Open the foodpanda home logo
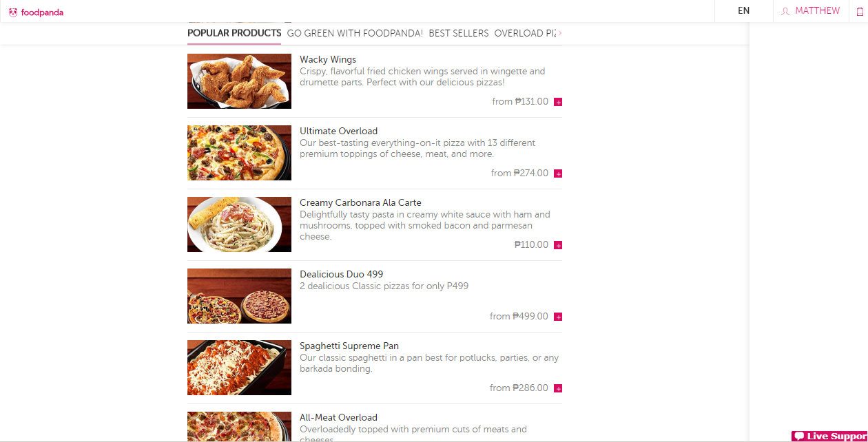Viewport: 868px width, 442px height. (36, 12)
